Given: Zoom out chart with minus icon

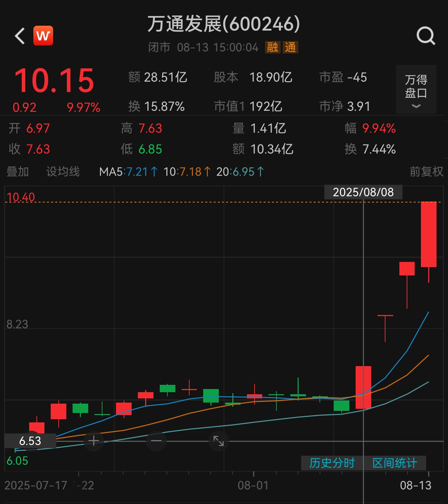Looking at the screenshot, I should [x=156, y=441].
